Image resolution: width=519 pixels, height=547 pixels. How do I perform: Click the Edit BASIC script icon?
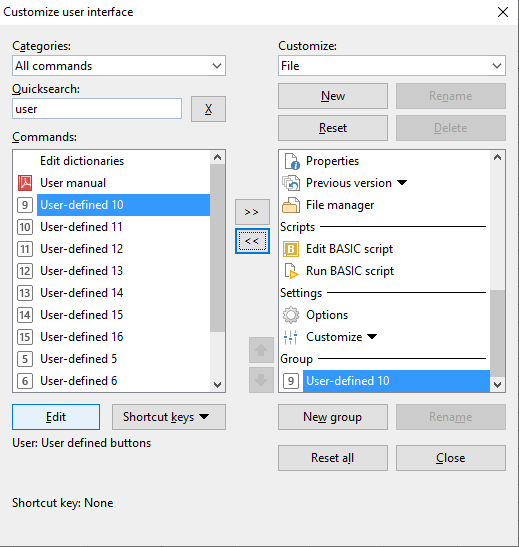click(x=291, y=249)
